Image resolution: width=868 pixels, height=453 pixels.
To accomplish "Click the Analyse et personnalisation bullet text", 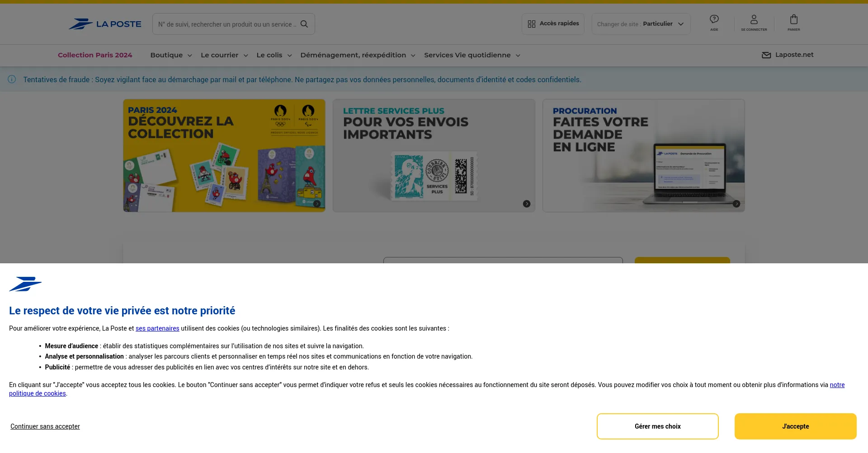I will (259, 356).
